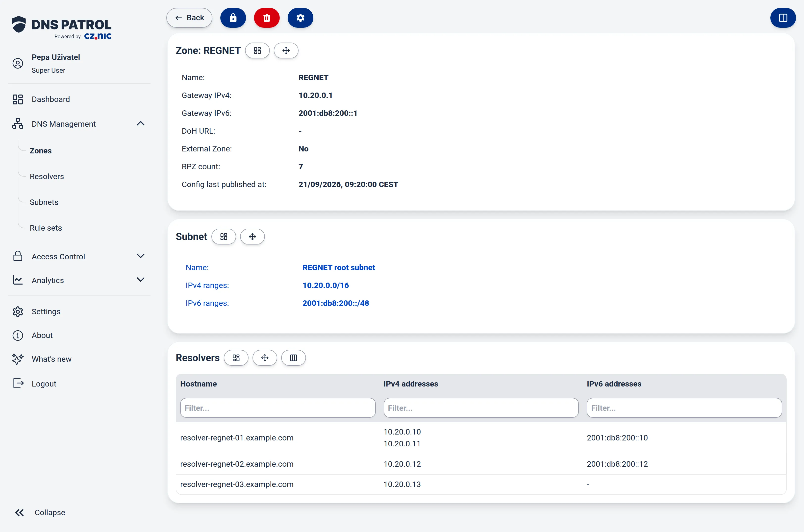804x532 pixels.
Task: Click move icon beside Resolvers heading
Action: click(265, 358)
